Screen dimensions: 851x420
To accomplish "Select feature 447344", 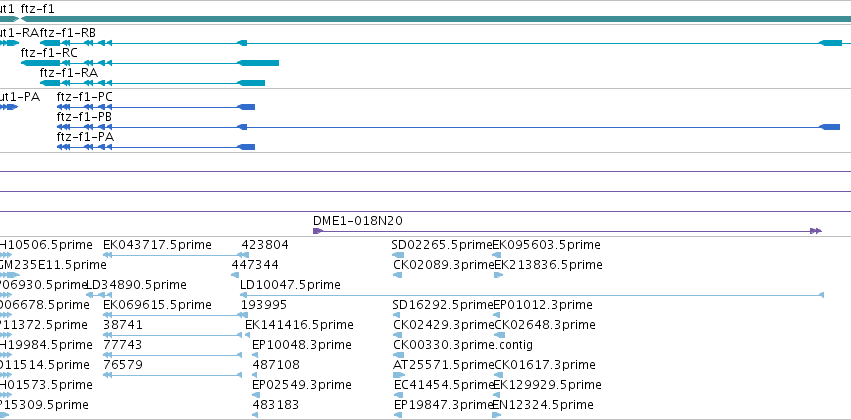I will pyautogui.click(x=255, y=265).
